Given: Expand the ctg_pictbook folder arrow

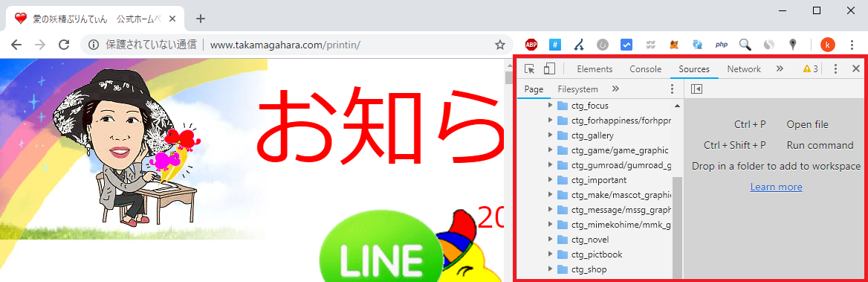Looking at the screenshot, I should click(x=550, y=254).
